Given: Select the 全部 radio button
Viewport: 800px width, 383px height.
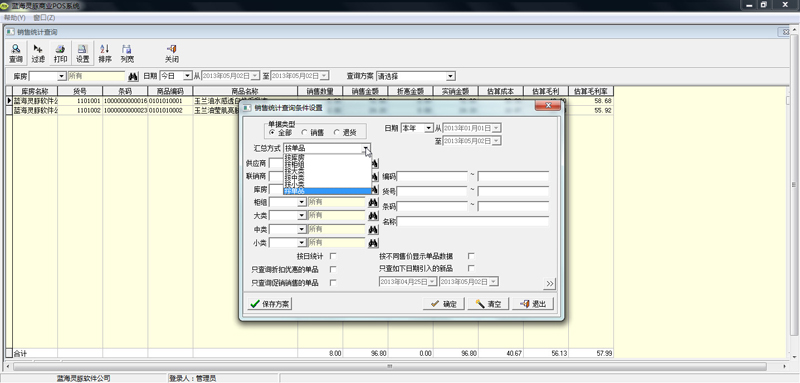Looking at the screenshot, I should click(x=271, y=132).
